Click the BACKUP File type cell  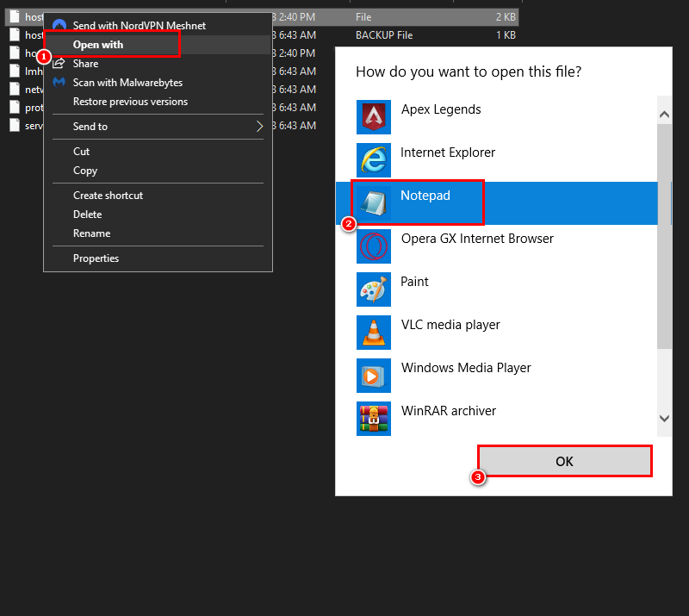(384, 35)
